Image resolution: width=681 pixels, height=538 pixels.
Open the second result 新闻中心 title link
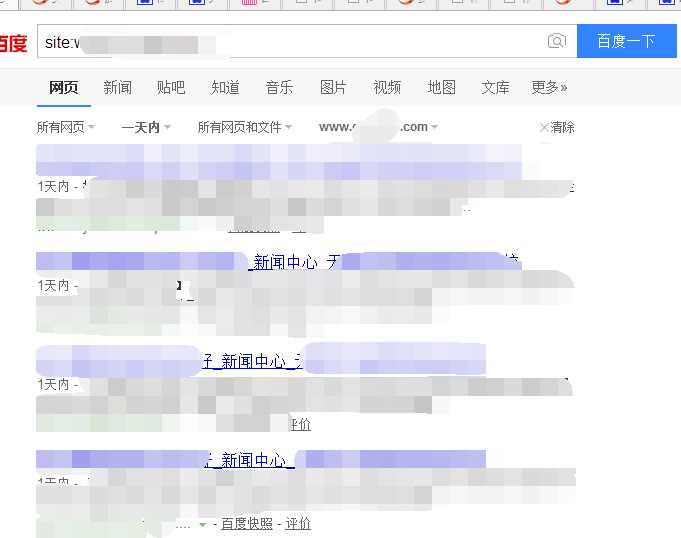(285, 263)
